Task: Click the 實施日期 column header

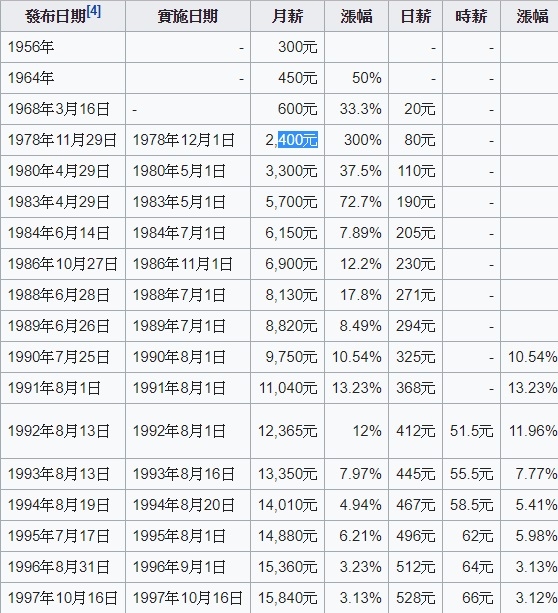Action: tap(188, 16)
